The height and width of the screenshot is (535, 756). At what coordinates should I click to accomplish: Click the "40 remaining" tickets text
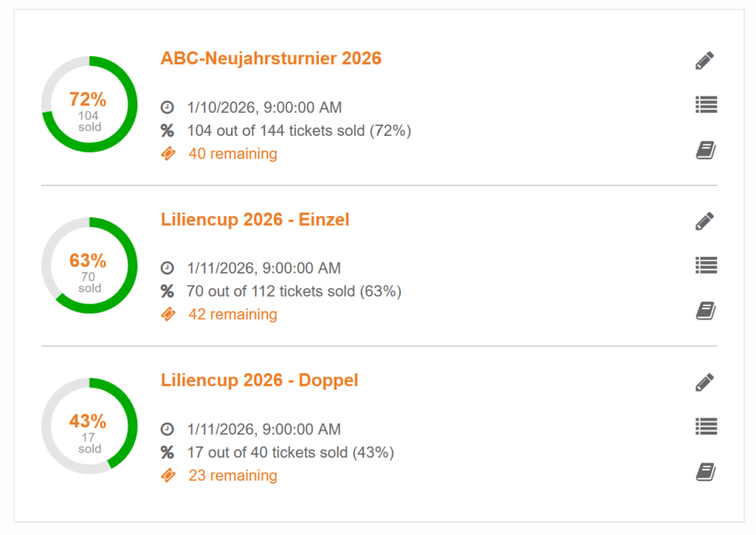233,153
